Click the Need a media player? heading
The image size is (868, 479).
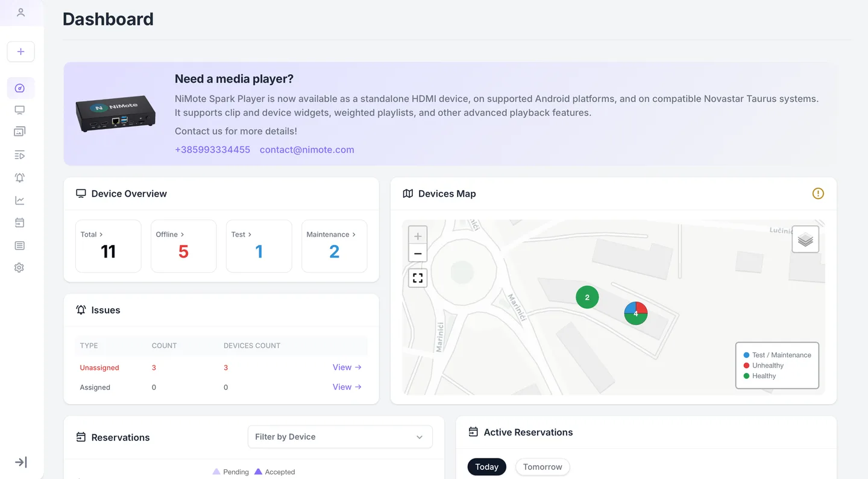(234, 79)
